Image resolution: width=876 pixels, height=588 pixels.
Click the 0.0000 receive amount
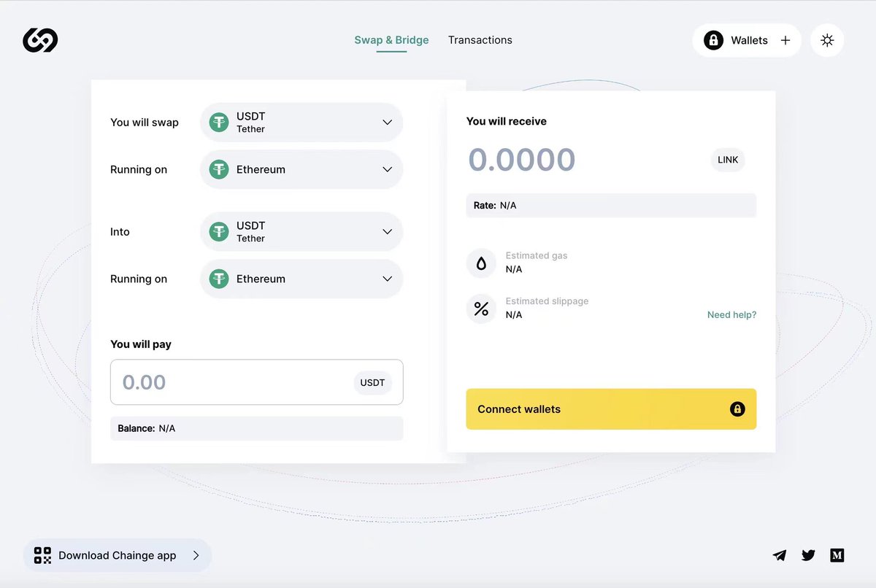(x=522, y=160)
